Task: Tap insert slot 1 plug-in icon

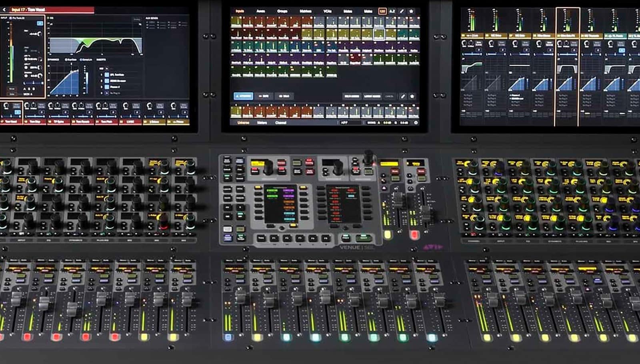Action: click(x=107, y=75)
